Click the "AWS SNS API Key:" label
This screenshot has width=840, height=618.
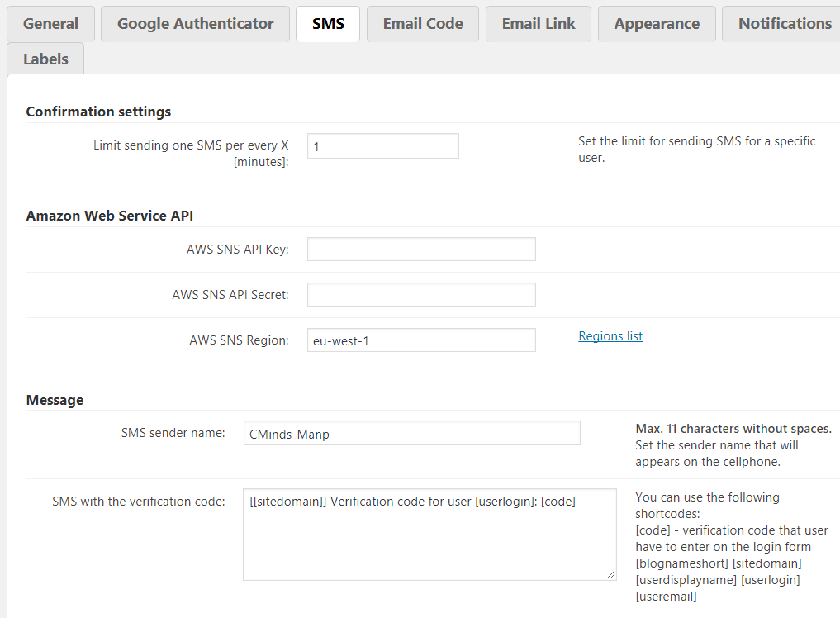click(238, 250)
